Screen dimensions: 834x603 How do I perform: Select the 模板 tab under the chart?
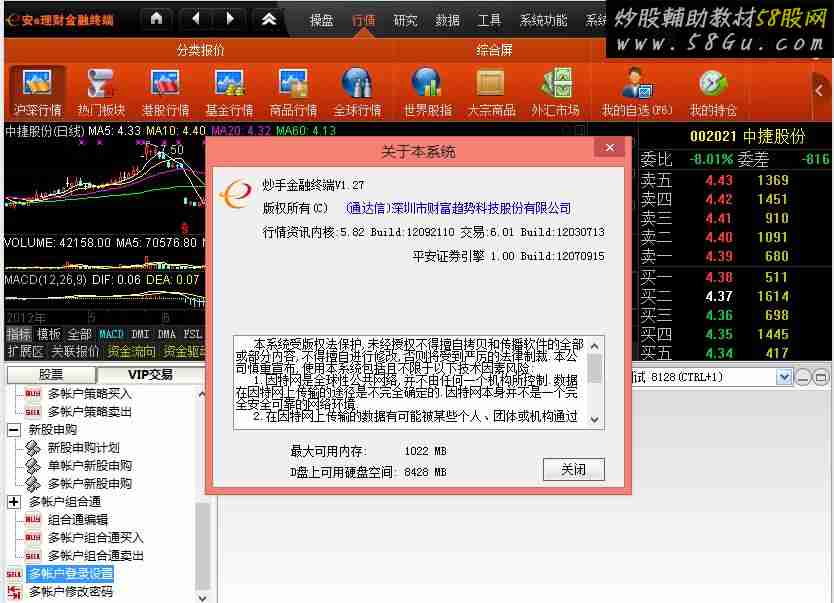[49, 334]
